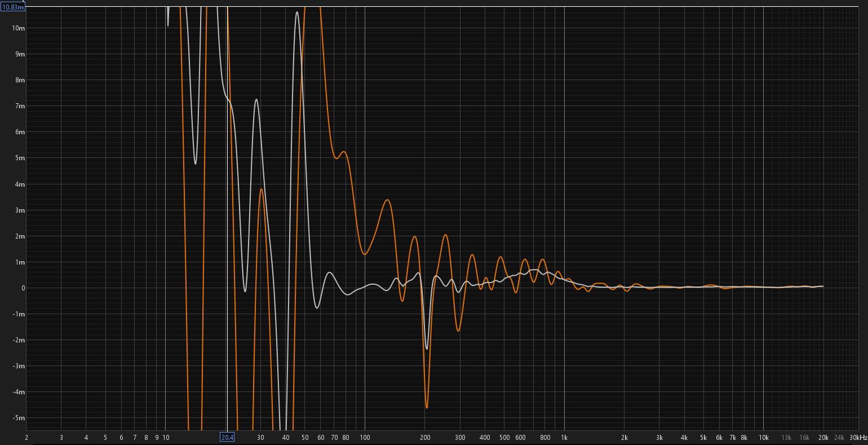Image resolution: width=868 pixels, height=445 pixels.
Task: Click the 3k frequency axis label
Action: 659,438
